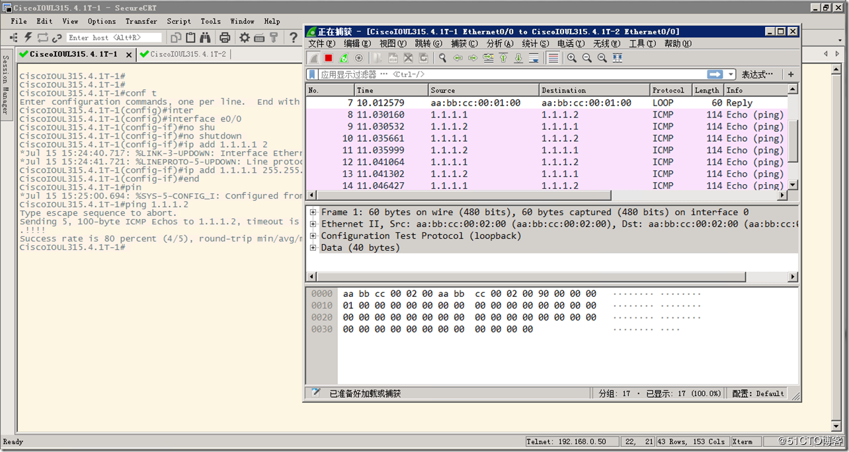849x452 pixels.
Task: Apply display filter with blue arrow button
Action: tap(715, 74)
